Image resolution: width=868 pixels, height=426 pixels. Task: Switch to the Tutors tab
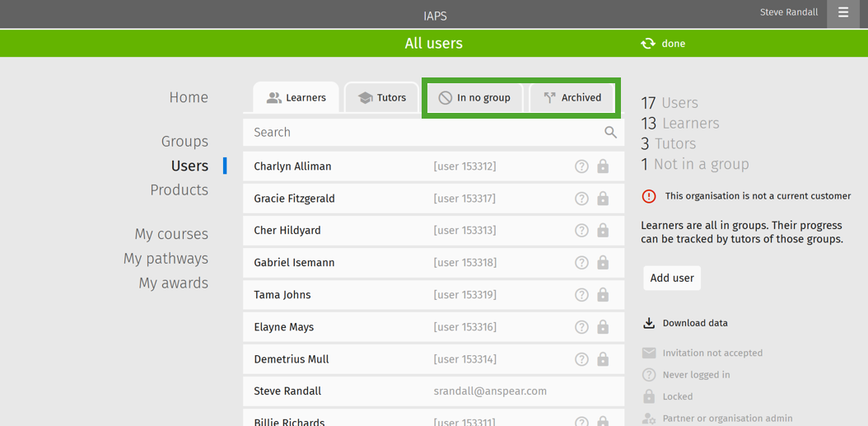pyautogui.click(x=381, y=98)
